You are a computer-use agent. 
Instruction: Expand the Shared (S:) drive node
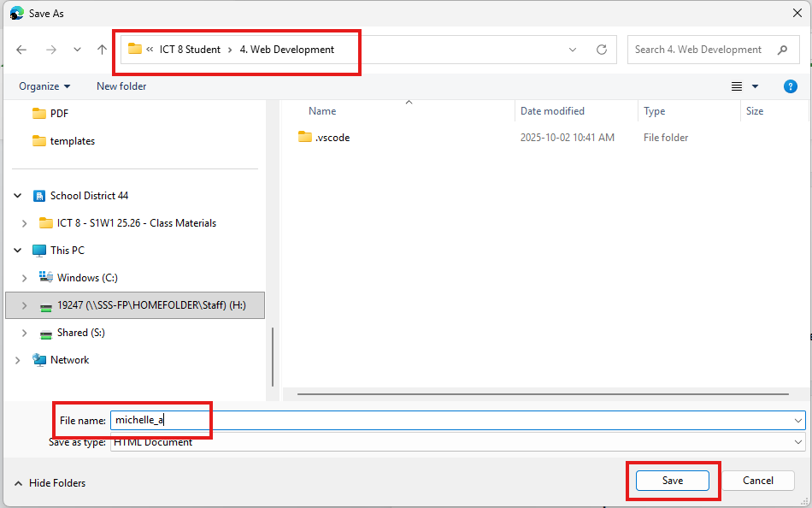pos(24,333)
